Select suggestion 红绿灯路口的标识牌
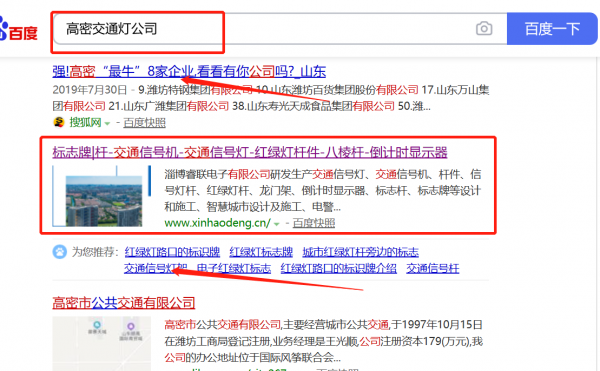 click(172, 252)
